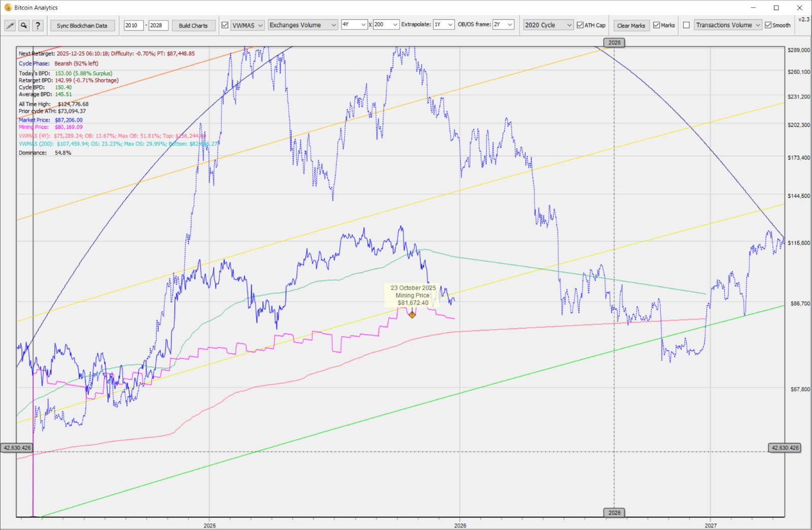Click the Bitcoin Analytics app icon
This screenshot has height=530, width=812.
tap(8, 8)
